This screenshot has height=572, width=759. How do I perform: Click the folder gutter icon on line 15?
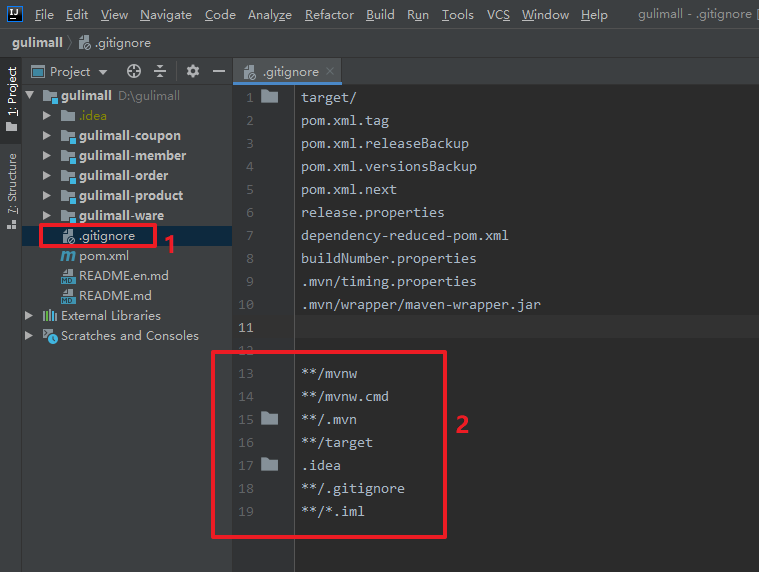pyautogui.click(x=270, y=419)
